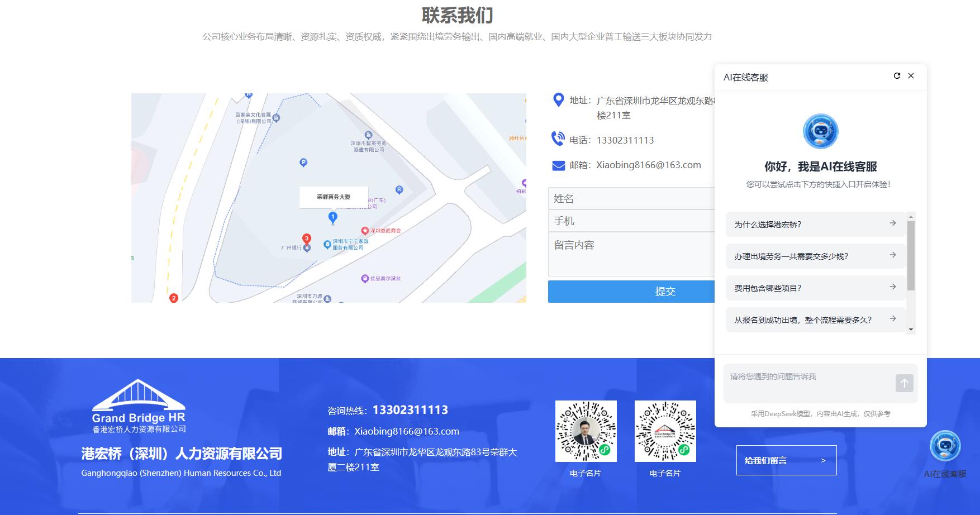
Task: Click the robot avatar in chat panel
Action: pyautogui.click(x=820, y=131)
